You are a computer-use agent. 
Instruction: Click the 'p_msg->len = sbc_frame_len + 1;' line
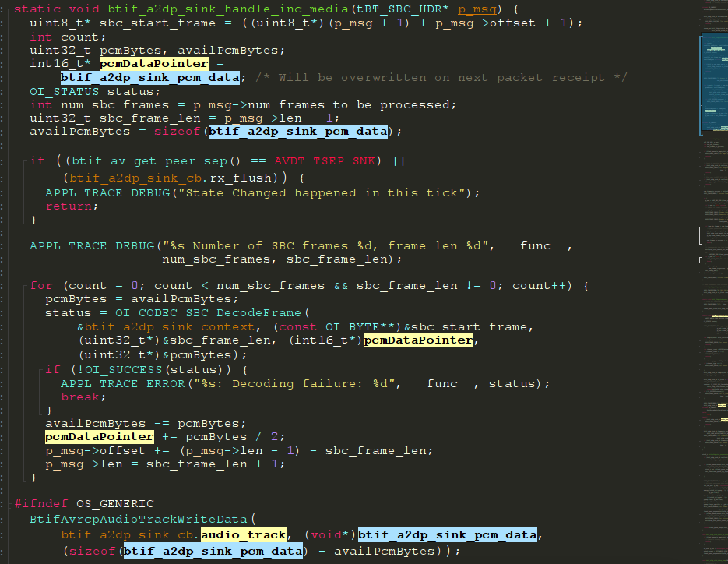click(165, 464)
